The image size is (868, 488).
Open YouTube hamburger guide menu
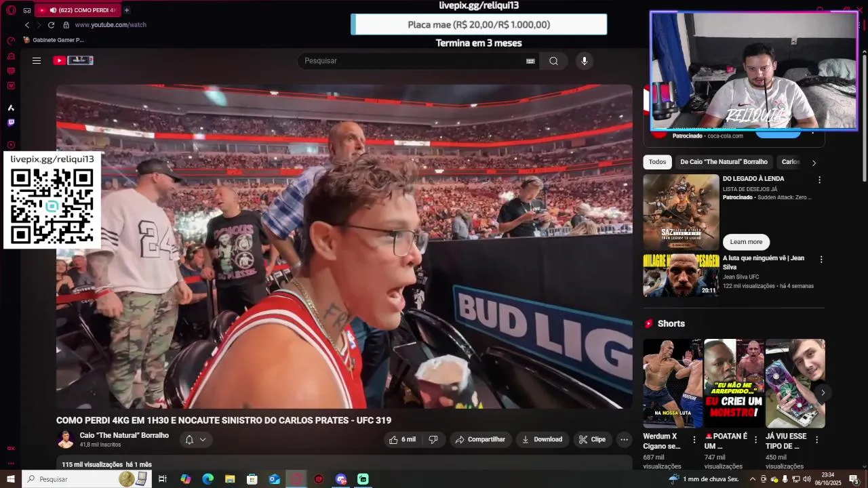(37, 60)
